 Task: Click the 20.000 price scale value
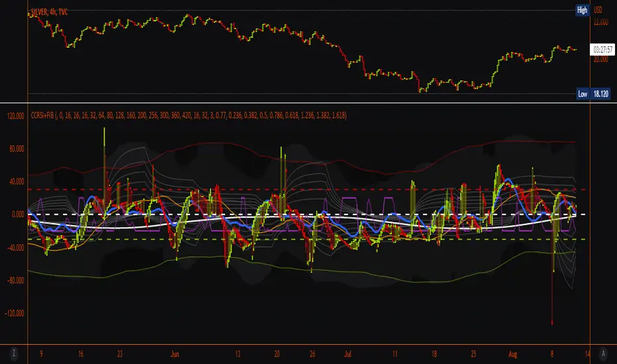601,59
